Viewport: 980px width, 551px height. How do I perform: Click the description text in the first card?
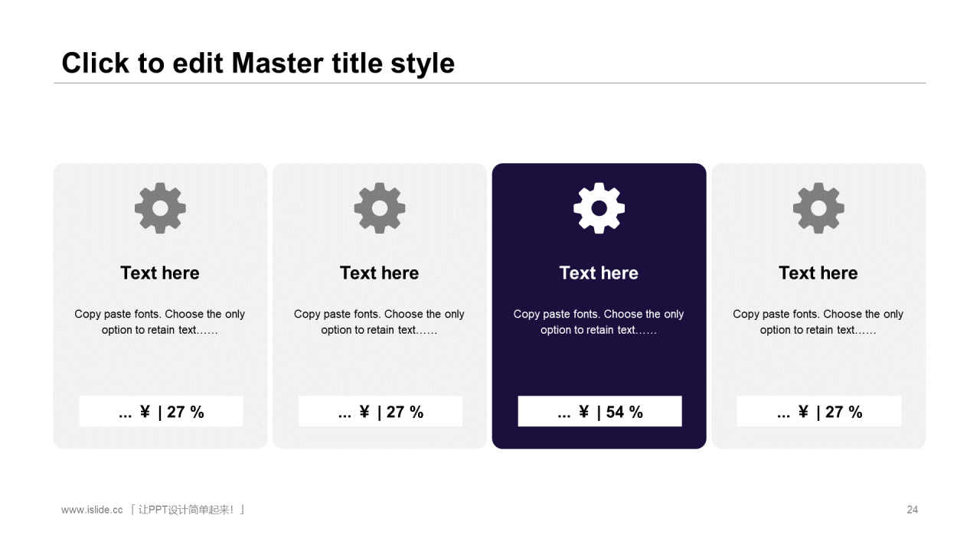coord(160,322)
